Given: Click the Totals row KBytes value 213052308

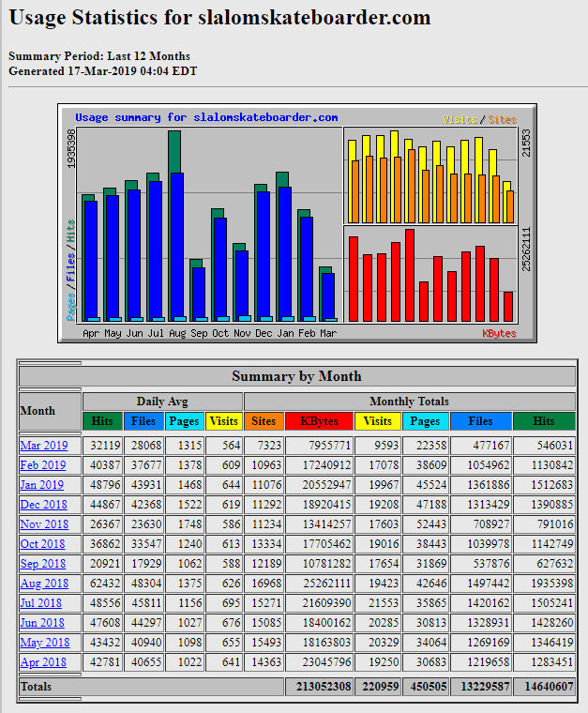Looking at the screenshot, I should [x=319, y=687].
